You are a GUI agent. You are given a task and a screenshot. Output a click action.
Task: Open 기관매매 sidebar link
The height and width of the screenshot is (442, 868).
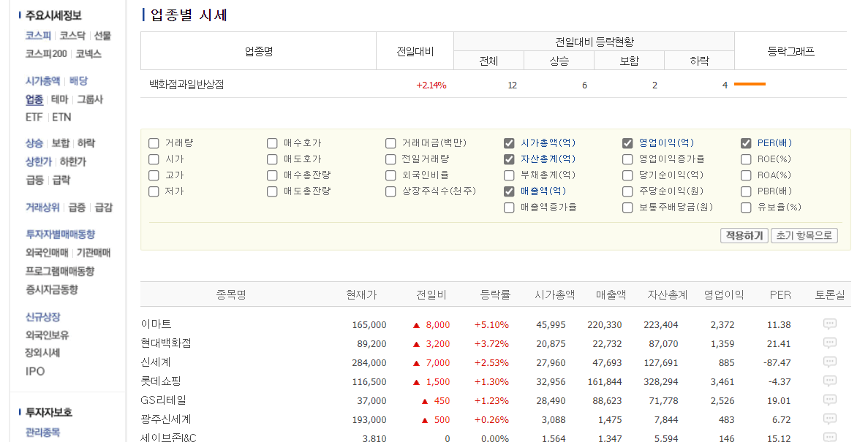(x=94, y=253)
